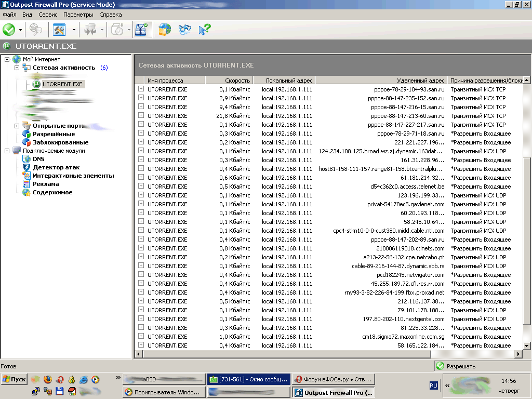Expand the Открытые порты tree node
532x399 pixels.
click(17, 126)
